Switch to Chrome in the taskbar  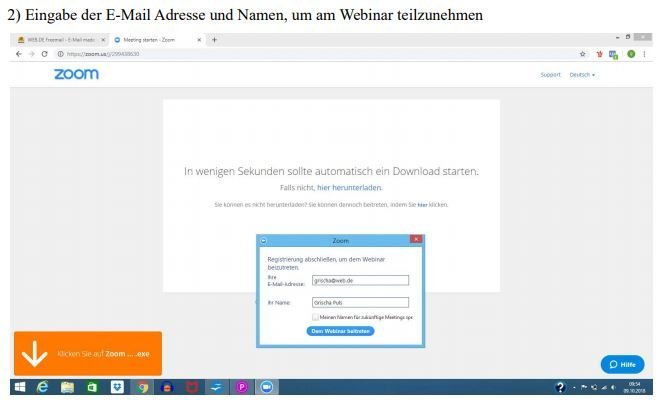142,387
